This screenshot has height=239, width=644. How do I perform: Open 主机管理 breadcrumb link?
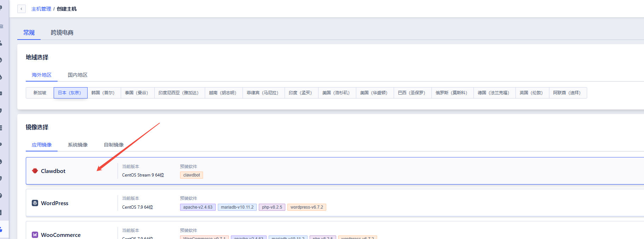point(41,9)
